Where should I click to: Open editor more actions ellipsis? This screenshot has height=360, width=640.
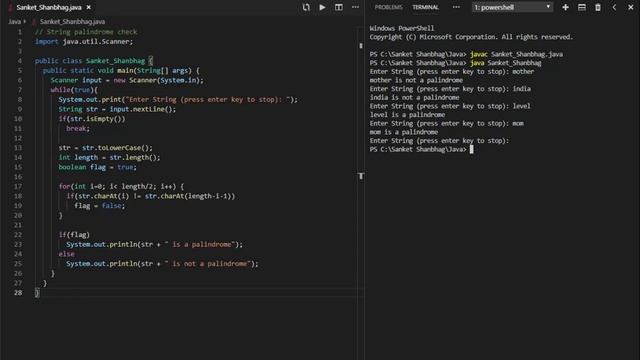coord(356,7)
